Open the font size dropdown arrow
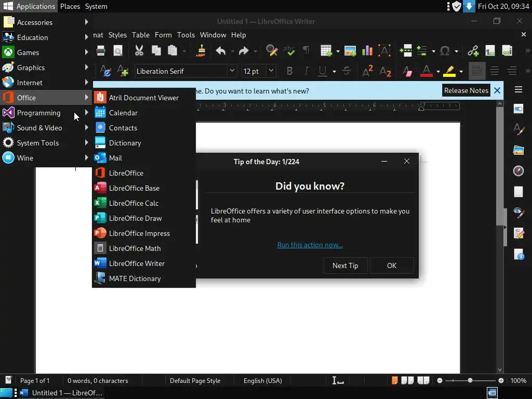This screenshot has width=532, height=399. [271, 71]
